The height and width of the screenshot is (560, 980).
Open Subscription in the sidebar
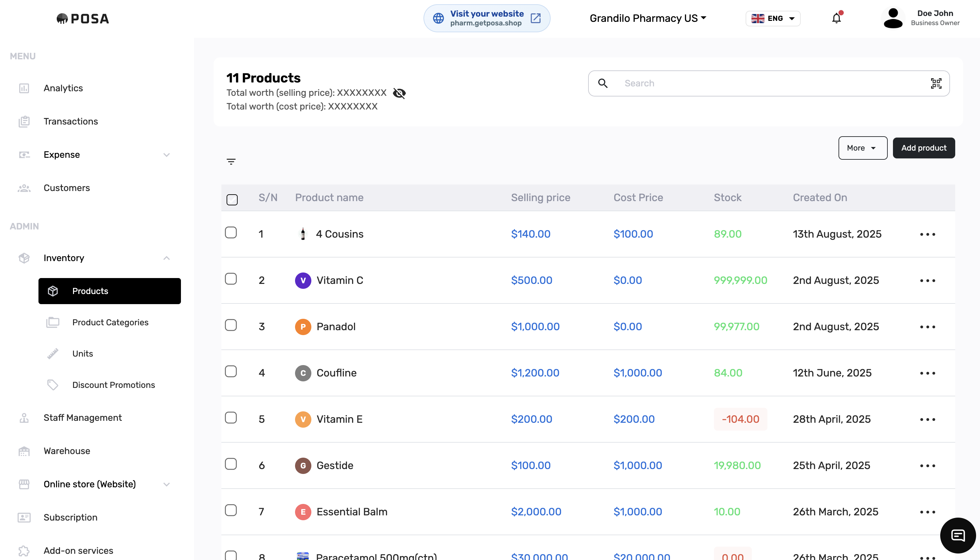pyautogui.click(x=70, y=518)
